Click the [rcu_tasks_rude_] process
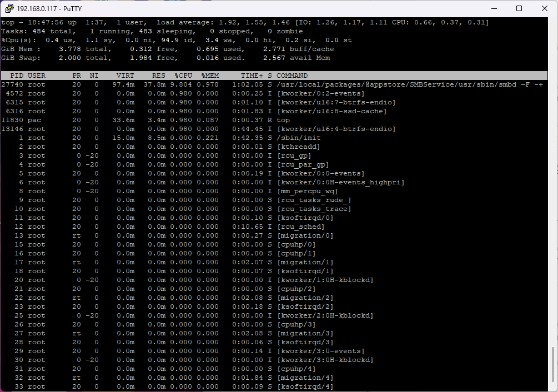The width and height of the screenshot is (558, 392). tap(314, 200)
